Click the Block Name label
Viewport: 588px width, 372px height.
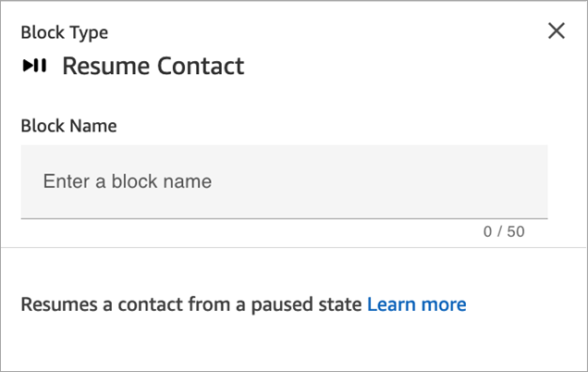(x=68, y=126)
